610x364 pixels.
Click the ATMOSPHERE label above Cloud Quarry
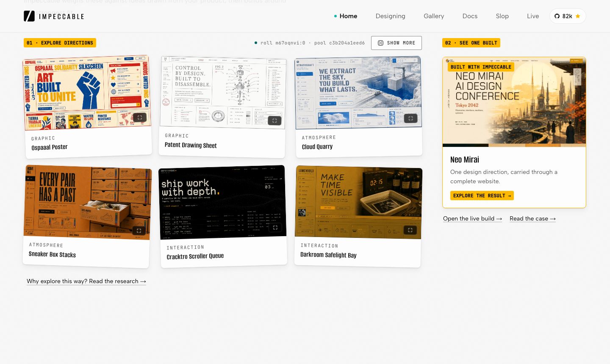[319, 138]
